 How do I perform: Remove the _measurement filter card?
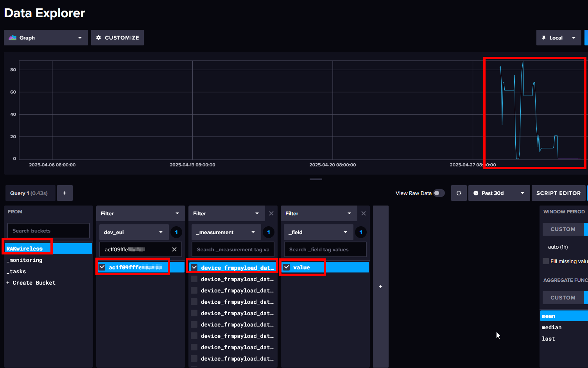[271, 213]
